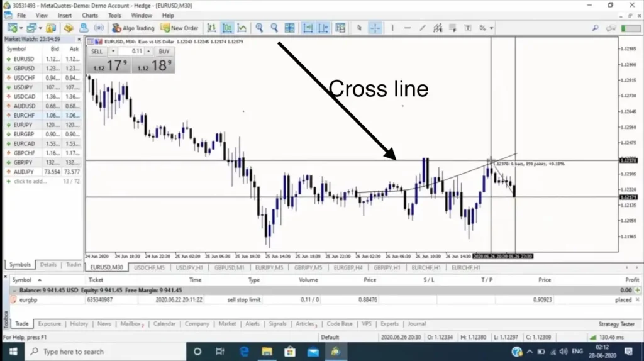Draw a horizontal line tool
Screen dimensions: 644x361
point(408,28)
